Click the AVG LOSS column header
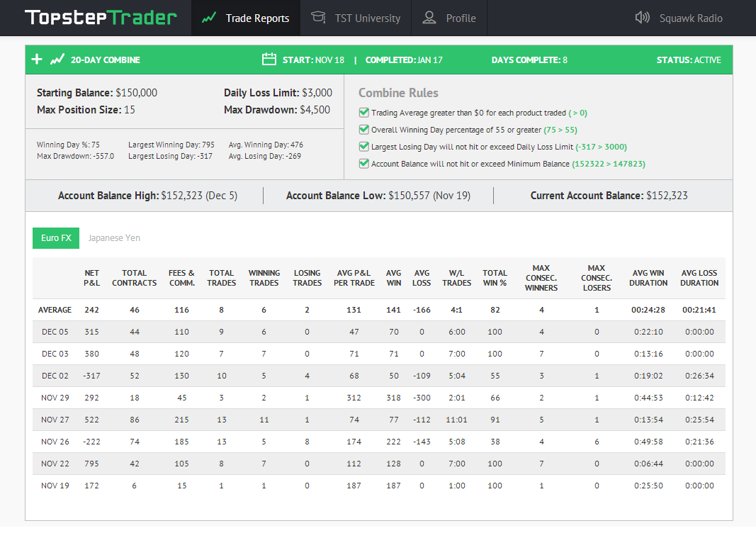The image size is (756, 538). (x=422, y=278)
